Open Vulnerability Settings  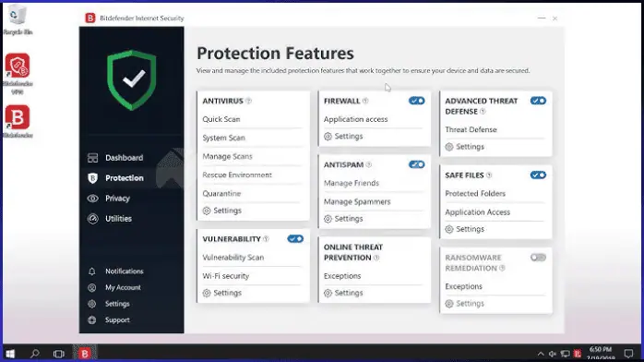pyautogui.click(x=222, y=293)
